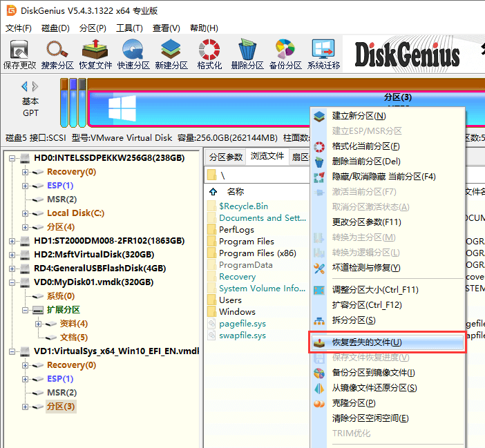Click the 删除分区 delete partition icon

tap(247, 55)
